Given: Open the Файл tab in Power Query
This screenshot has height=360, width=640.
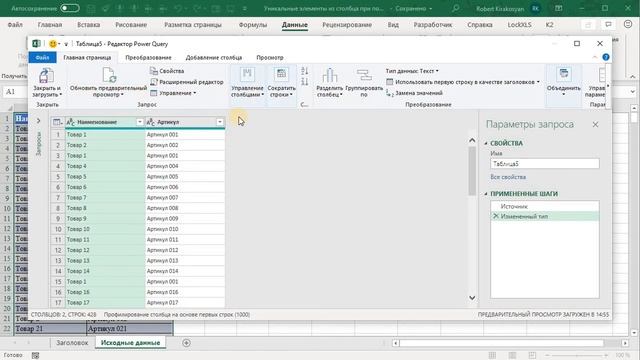Looking at the screenshot, I should point(42,58).
